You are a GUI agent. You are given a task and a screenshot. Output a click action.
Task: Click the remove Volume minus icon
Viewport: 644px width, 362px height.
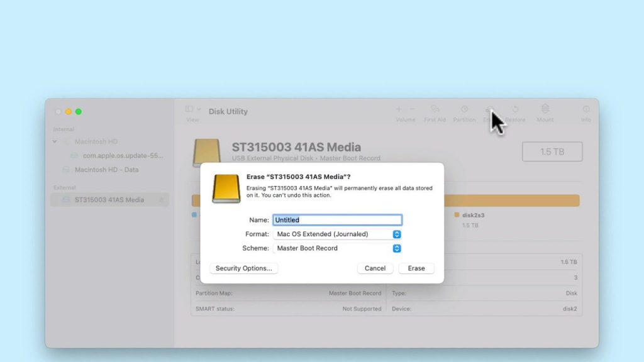coord(413,109)
